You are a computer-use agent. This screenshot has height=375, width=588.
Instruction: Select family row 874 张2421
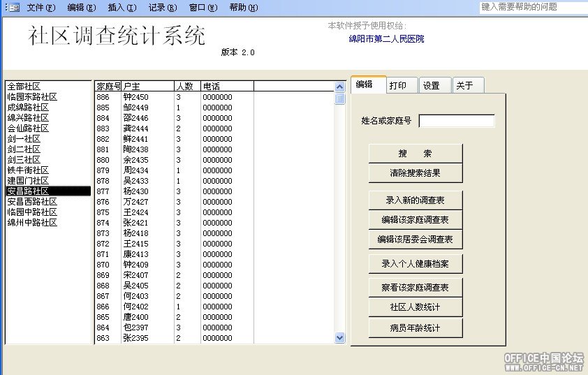point(214,223)
